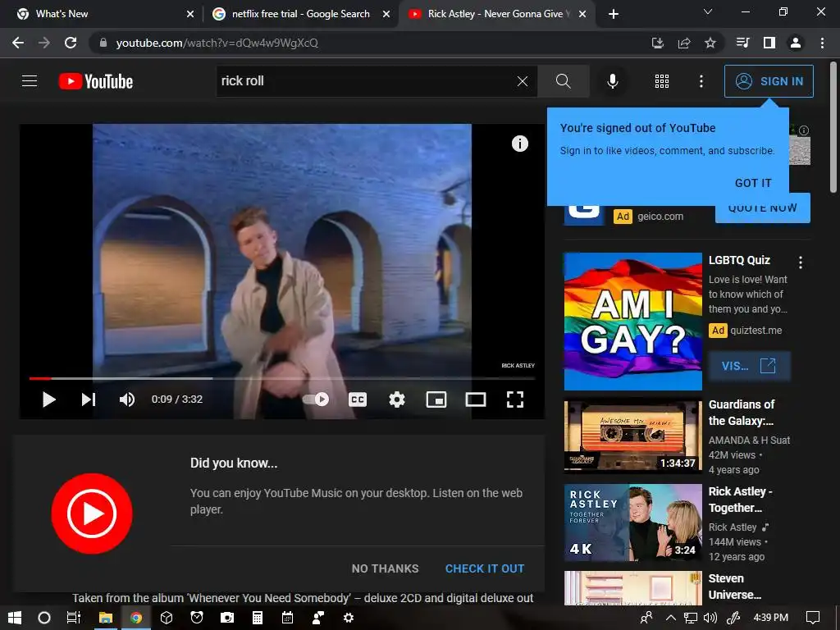The image size is (840, 630).
Task: Open File Explorer from taskbar
Action: point(106,618)
